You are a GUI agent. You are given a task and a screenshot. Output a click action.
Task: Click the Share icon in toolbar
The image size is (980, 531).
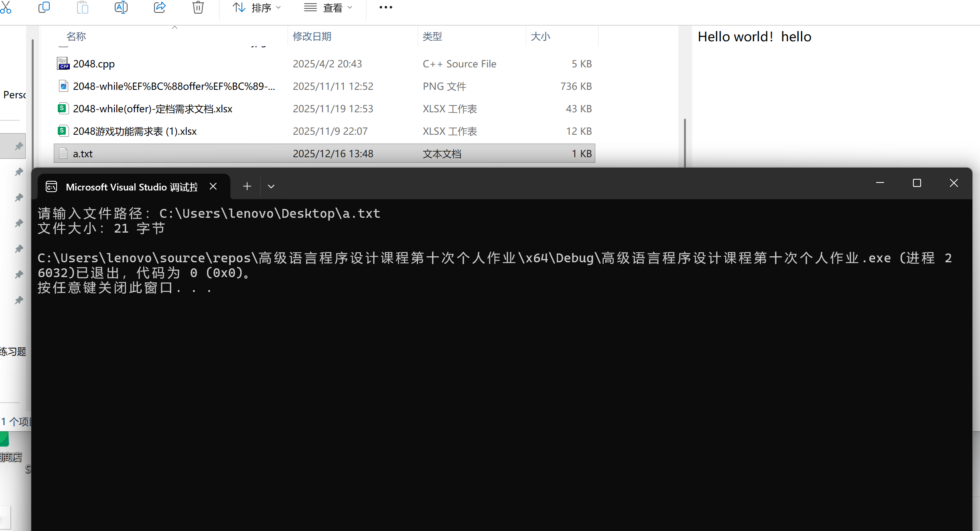160,7
